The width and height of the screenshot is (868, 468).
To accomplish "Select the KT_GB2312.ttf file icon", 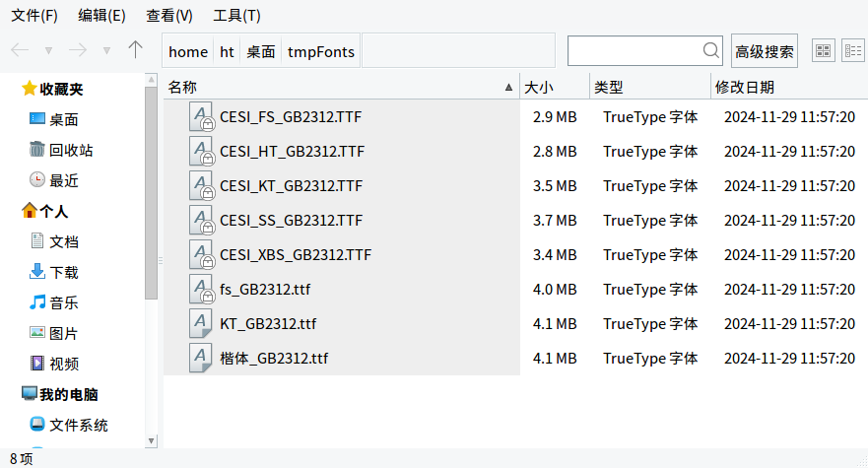I will (200, 323).
